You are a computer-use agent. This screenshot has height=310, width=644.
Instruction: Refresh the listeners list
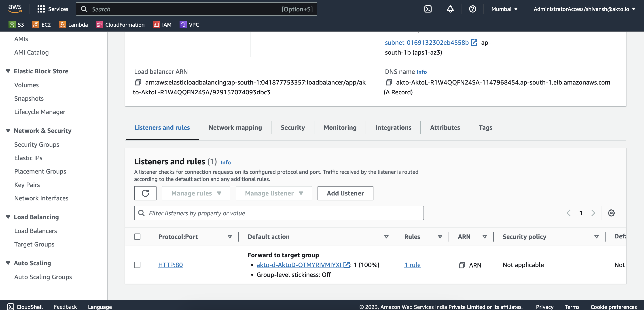coord(145,193)
